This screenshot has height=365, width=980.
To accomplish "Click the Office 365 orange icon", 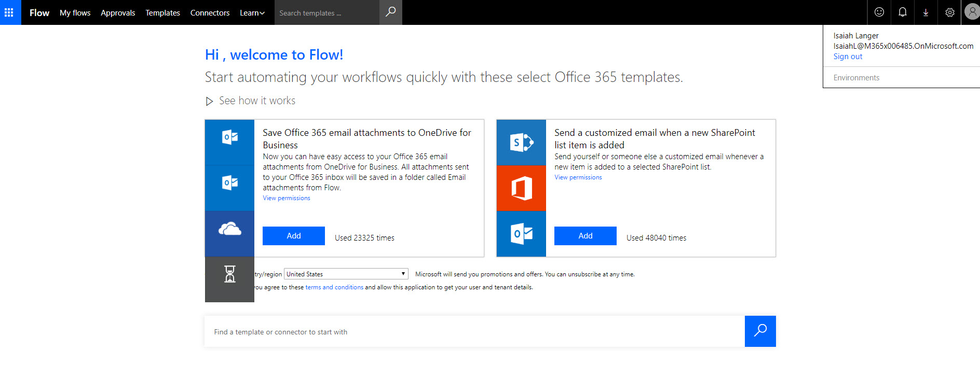I will click(521, 188).
